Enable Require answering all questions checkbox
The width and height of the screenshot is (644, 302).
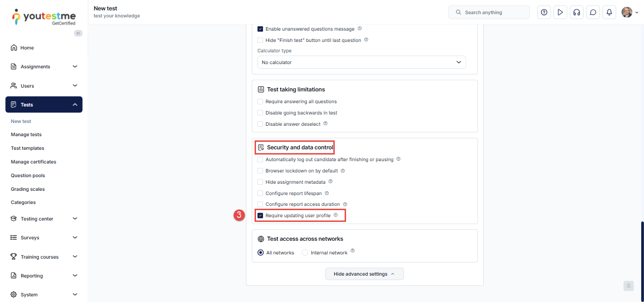[x=260, y=101]
